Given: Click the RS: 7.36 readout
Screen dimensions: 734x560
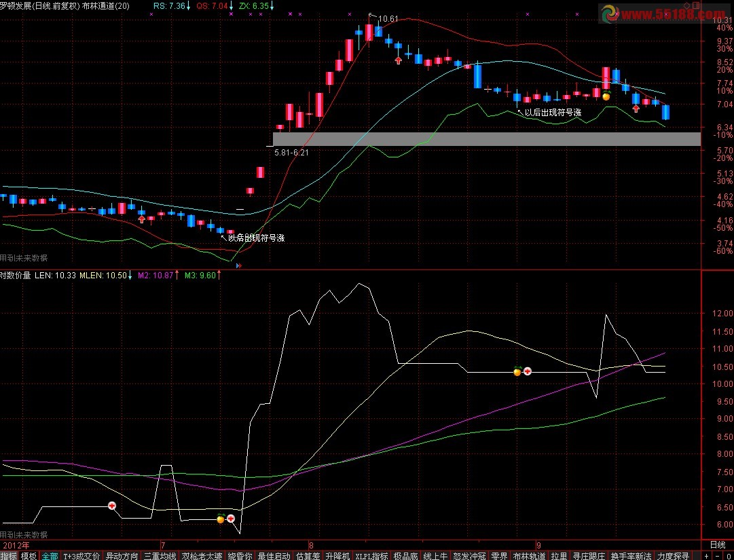Looking at the screenshot, I should (170, 6).
